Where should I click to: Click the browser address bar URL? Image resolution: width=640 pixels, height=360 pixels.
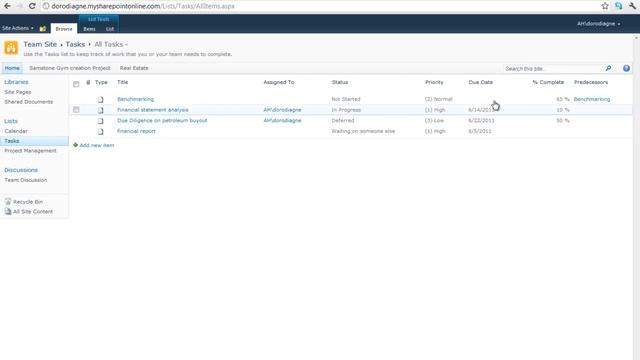coord(143,6)
